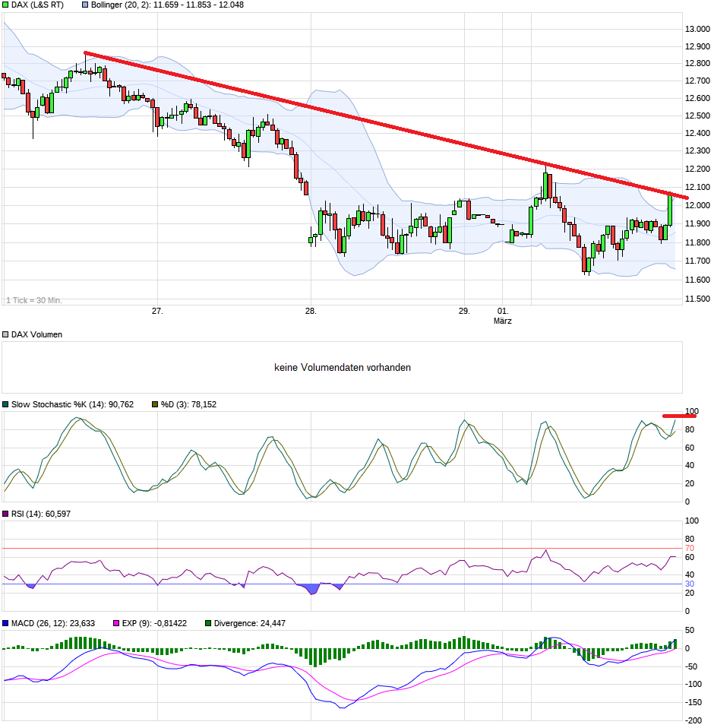
Task: Click the keine Volumendaten vorhanden message
Action: point(343,367)
